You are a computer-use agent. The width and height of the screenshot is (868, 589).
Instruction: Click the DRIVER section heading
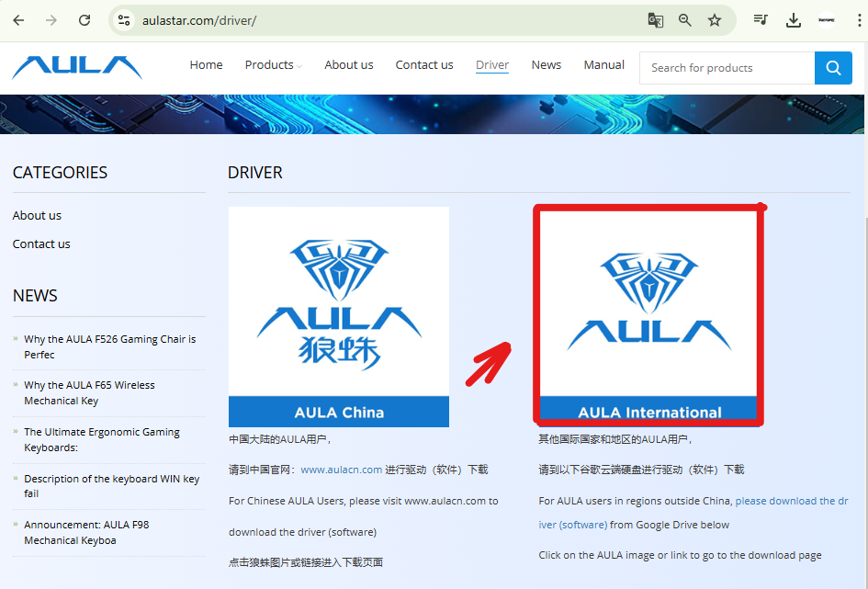tap(255, 173)
